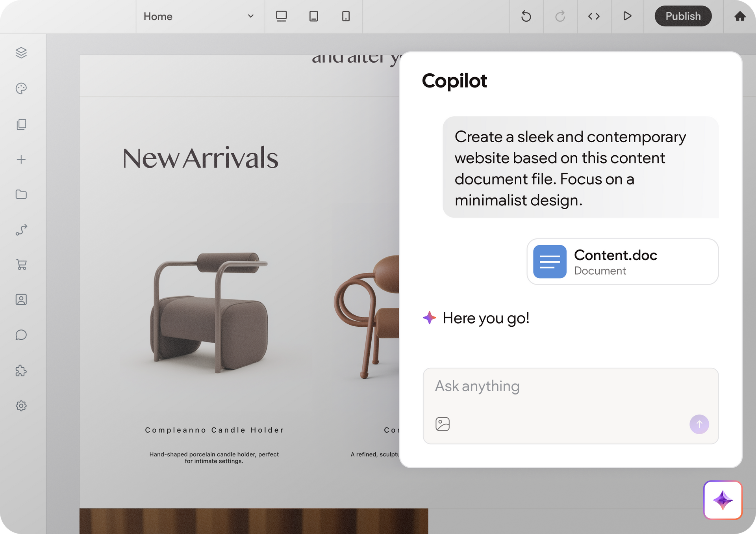Image resolution: width=756 pixels, height=534 pixels.
Task: Switch to tablet viewport preview
Action: [x=313, y=16]
